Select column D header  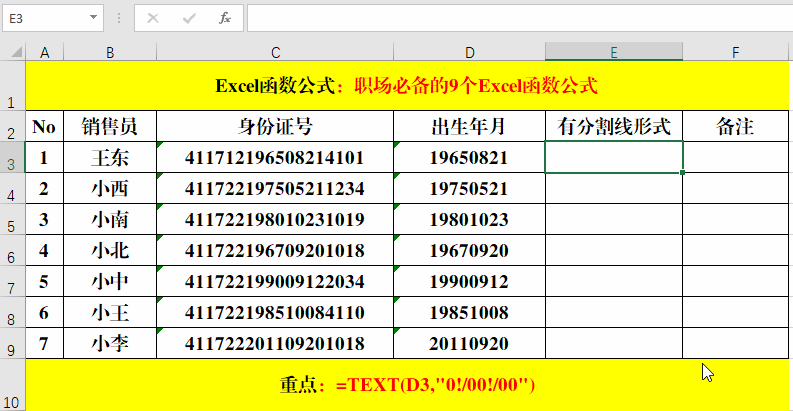(x=469, y=52)
